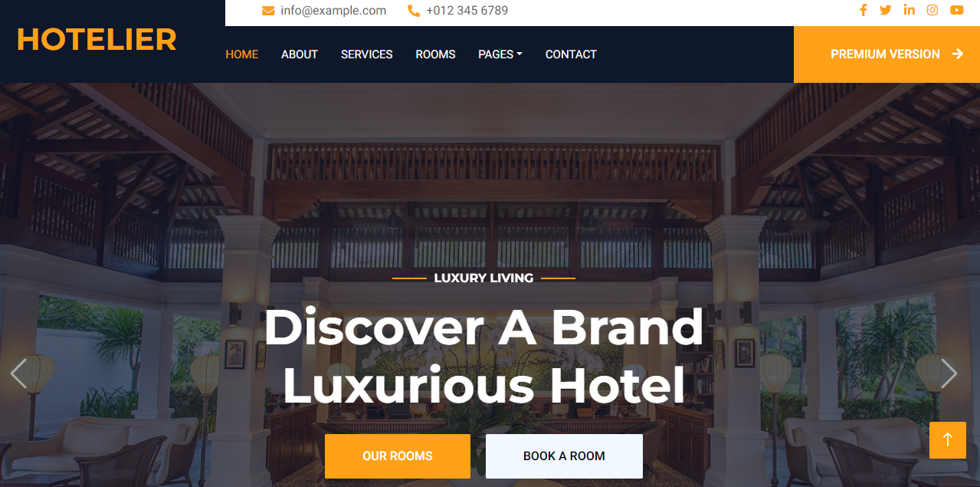Image resolution: width=980 pixels, height=487 pixels.
Task: Open the Instagram social icon
Action: click(x=932, y=10)
